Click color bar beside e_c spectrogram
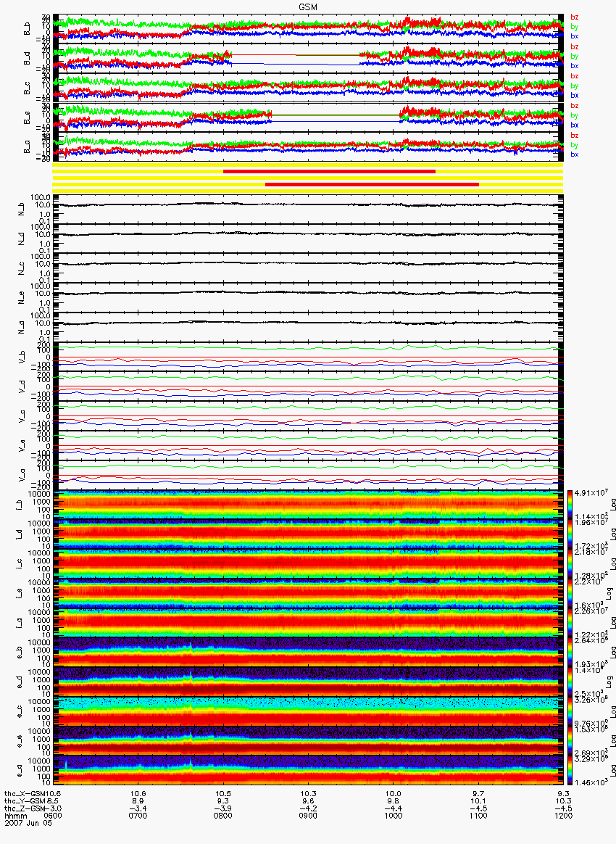Screen dimensions: 616x844 click(569, 713)
